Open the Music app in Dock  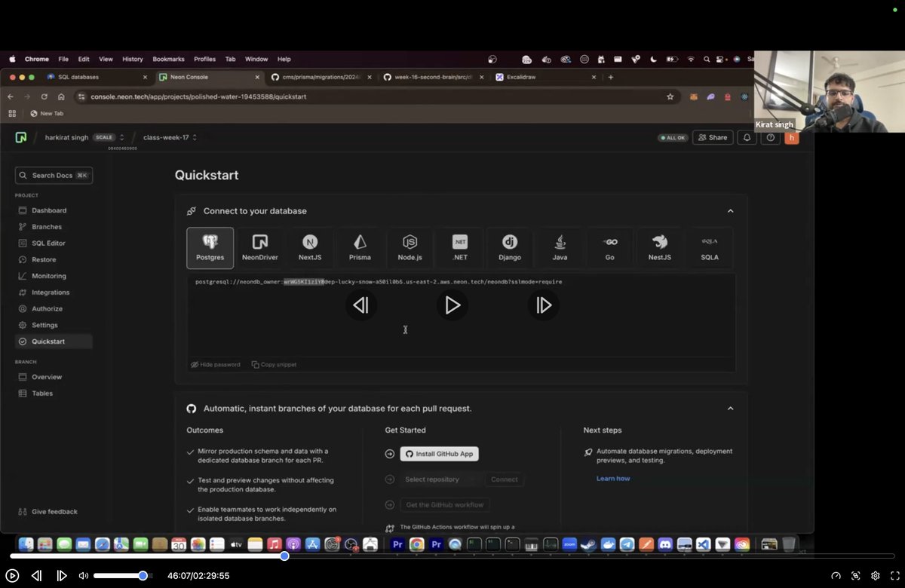click(275, 544)
